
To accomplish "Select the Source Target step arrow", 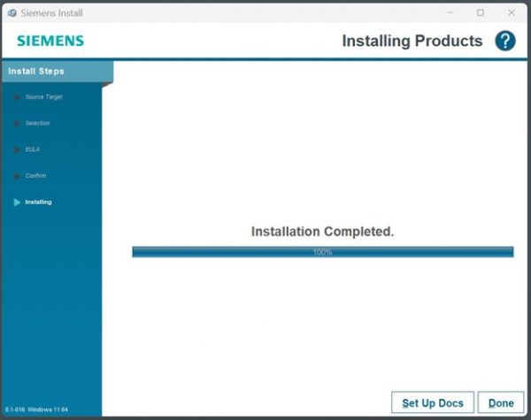I will 17,97.
